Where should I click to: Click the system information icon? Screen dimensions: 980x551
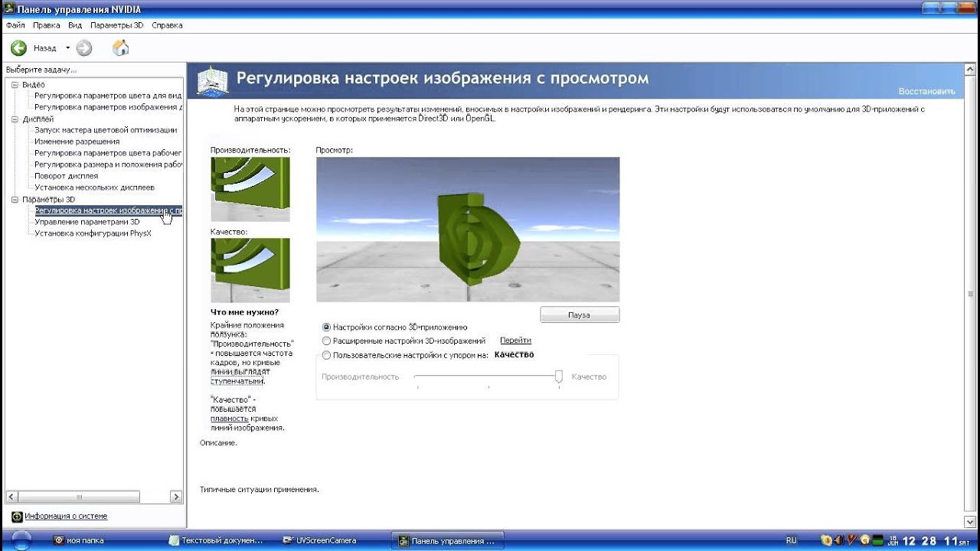(17, 517)
